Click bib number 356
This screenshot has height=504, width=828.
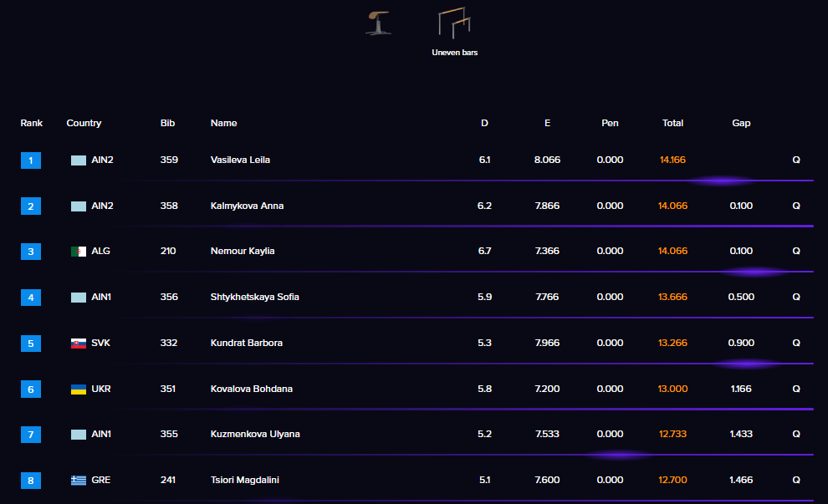coord(169,297)
